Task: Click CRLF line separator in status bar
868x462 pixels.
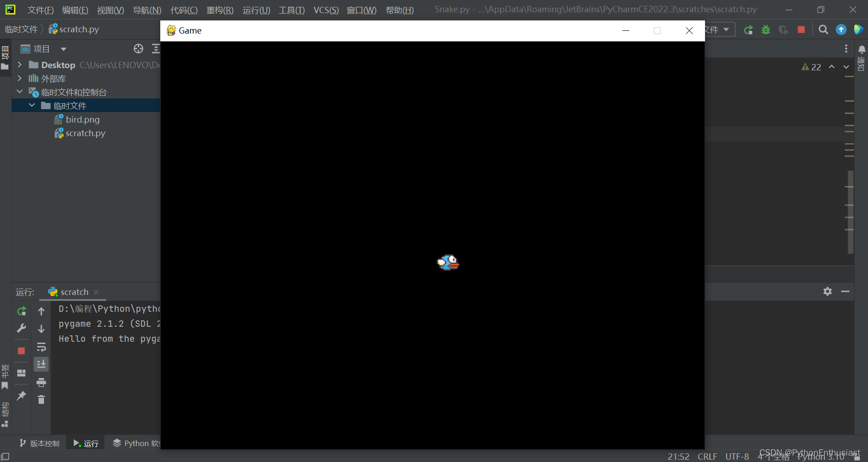Action: (x=707, y=457)
